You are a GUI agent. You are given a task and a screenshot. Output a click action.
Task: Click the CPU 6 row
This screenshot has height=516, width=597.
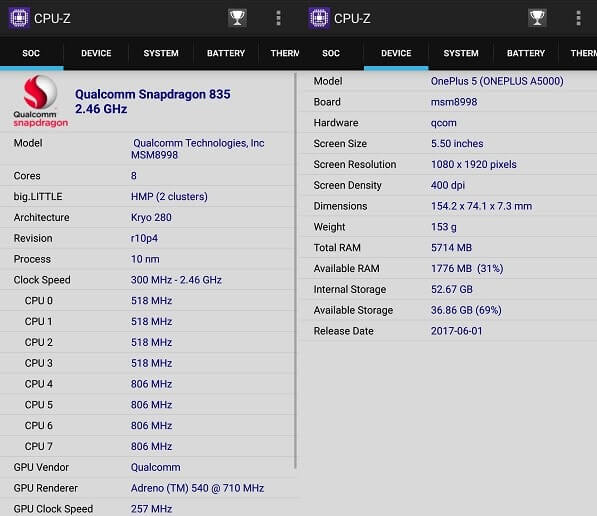pyautogui.click(x=147, y=425)
